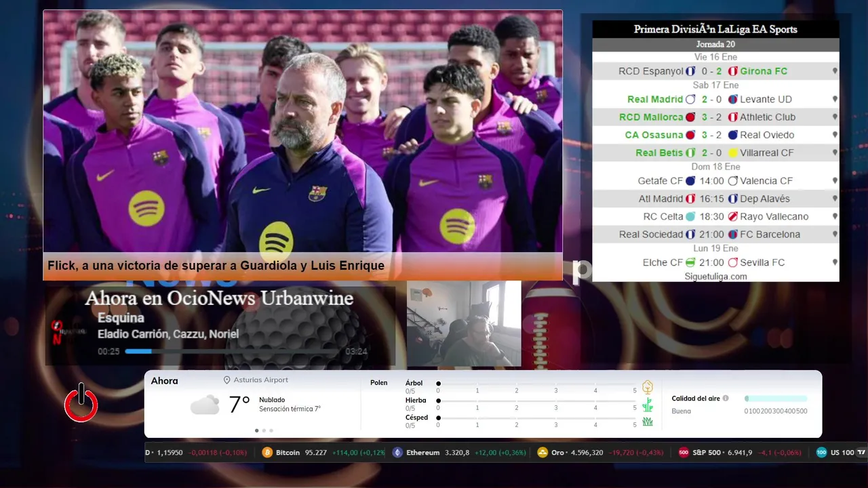Click the Flick headline caption

point(216,266)
